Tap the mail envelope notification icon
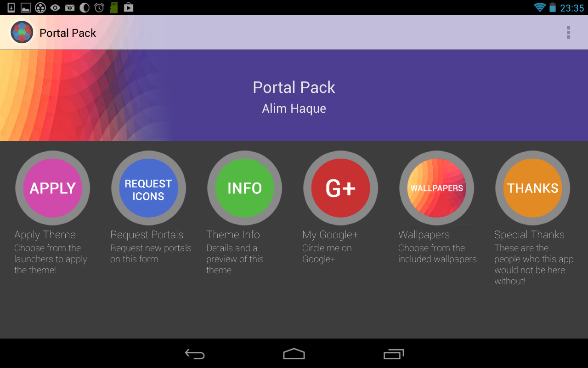This screenshot has height=368, width=588. tap(70, 7)
